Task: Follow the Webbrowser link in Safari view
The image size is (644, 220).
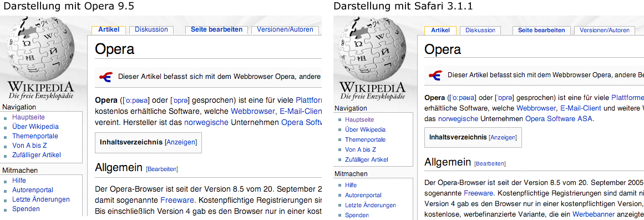Action: [536, 108]
